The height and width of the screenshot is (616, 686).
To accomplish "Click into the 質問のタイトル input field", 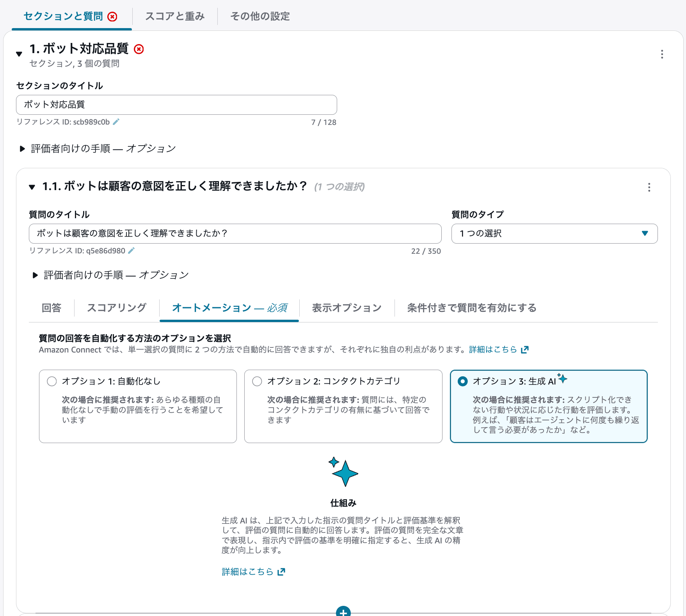I will 235,233.
